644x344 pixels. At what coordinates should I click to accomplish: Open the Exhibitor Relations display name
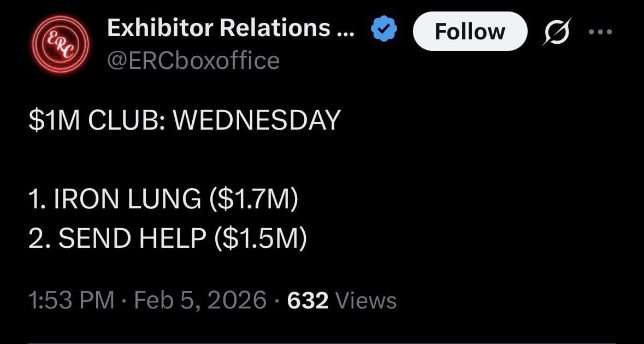(218, 28)
